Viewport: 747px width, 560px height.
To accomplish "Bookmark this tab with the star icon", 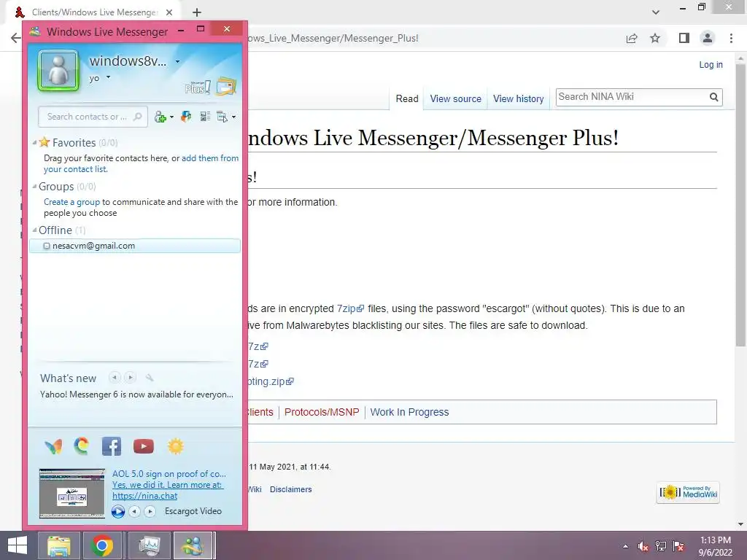I will click(x=655, y=38).
